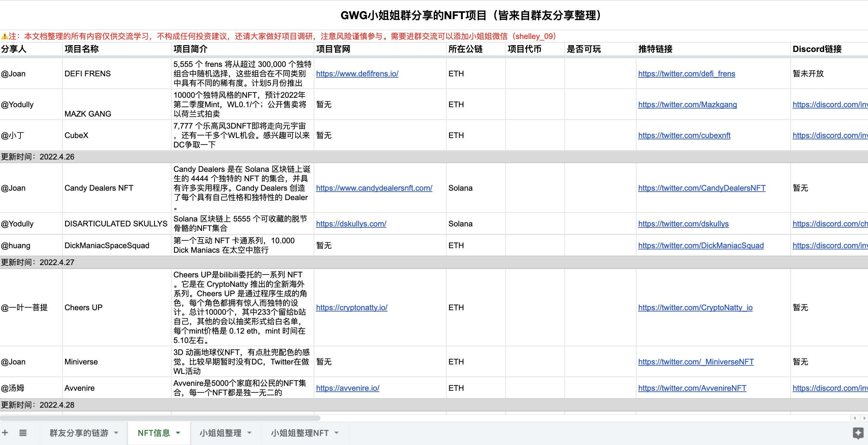868x445 pixels.
Task: Click the warning icon before 注
Action: click(4, 36)
